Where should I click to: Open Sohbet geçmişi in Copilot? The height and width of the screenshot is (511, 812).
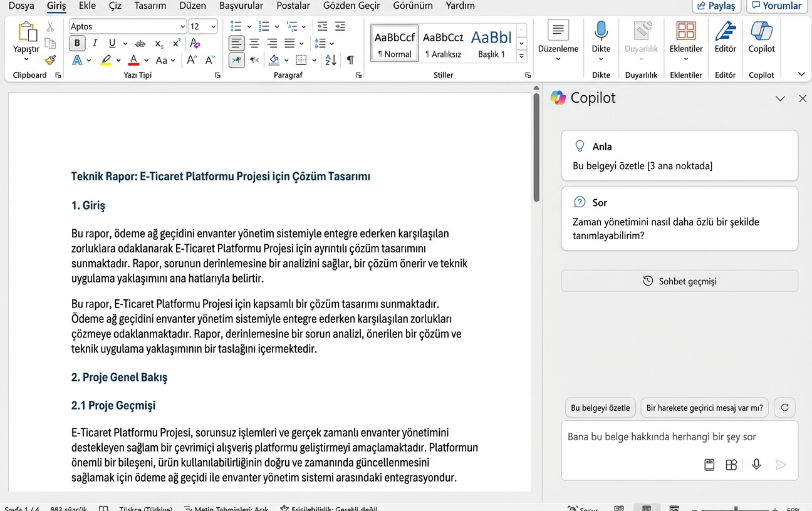(679, 281)
